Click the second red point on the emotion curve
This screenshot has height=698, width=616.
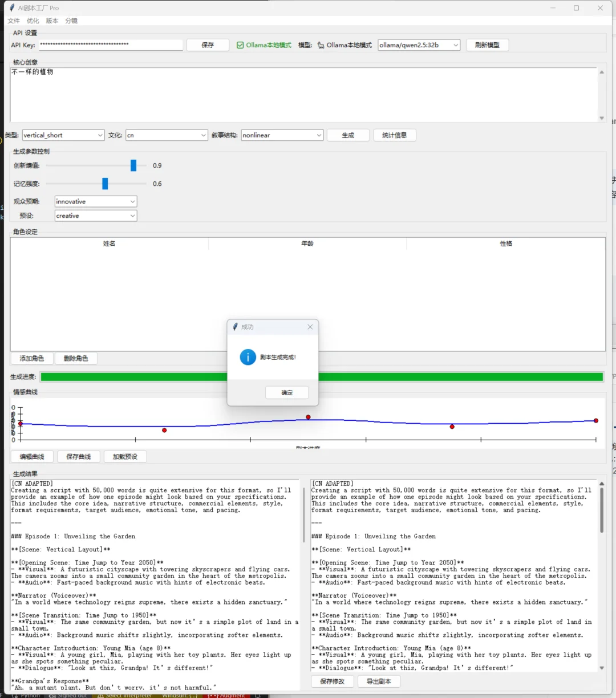(164, 430)
